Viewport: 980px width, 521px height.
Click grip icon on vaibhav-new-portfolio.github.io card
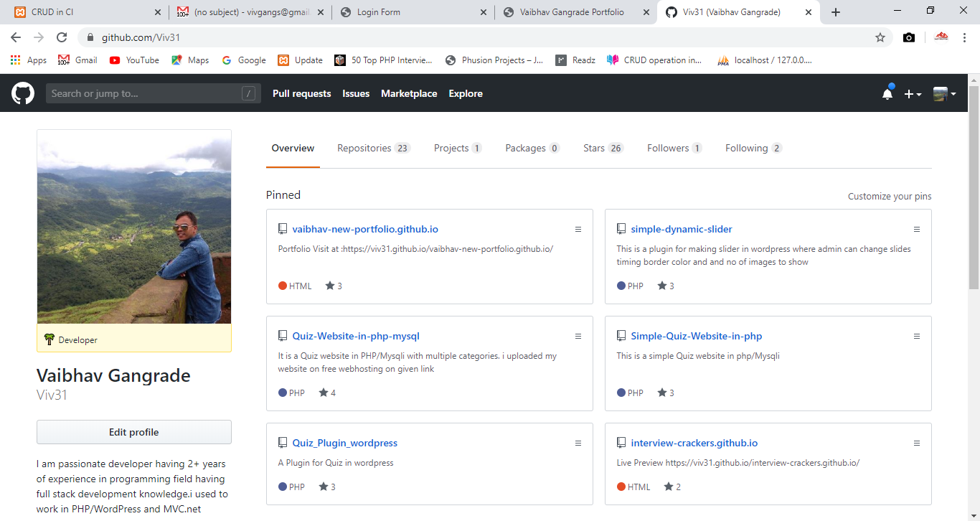pos(578,230)
